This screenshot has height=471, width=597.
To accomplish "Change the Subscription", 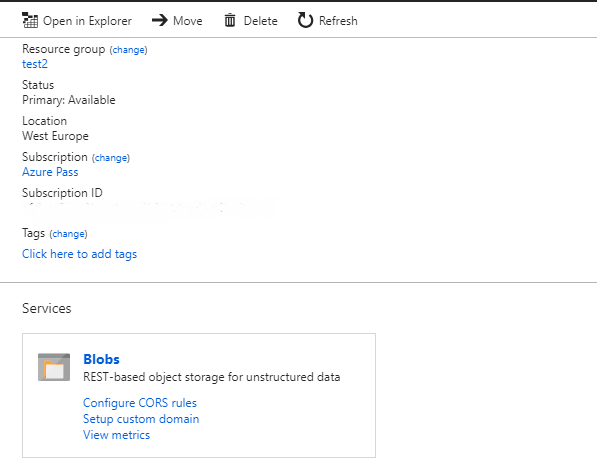I will point(111,158).
